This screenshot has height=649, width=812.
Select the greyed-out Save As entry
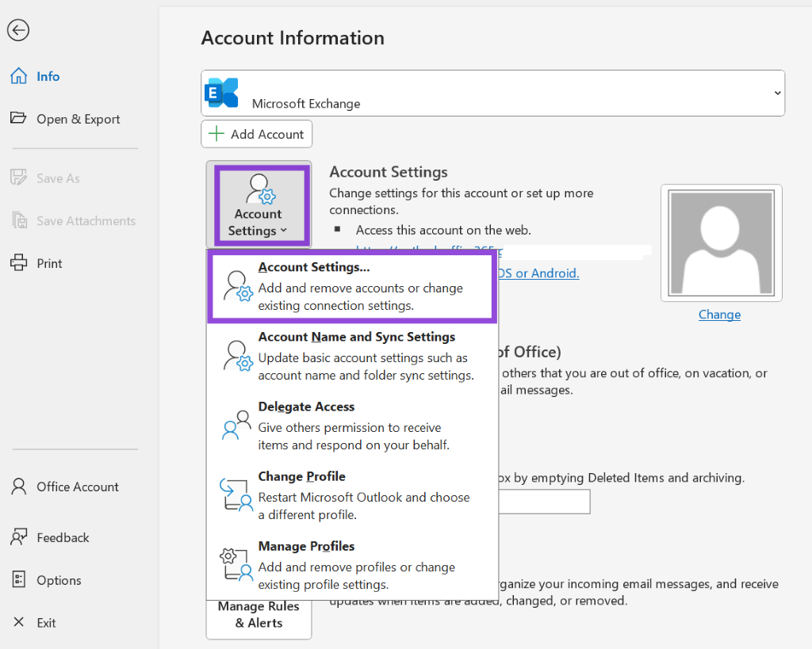point(58,178)
